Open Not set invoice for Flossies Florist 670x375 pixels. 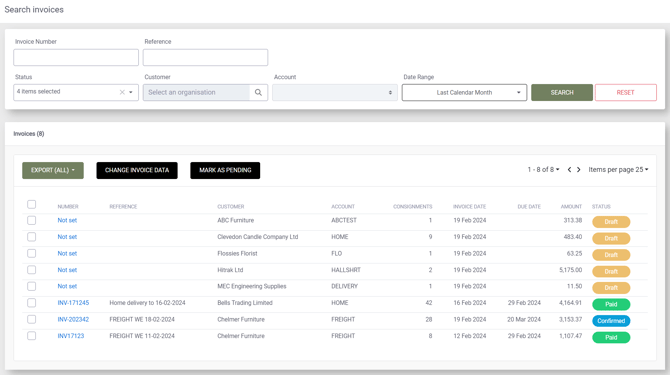[67, 253]
